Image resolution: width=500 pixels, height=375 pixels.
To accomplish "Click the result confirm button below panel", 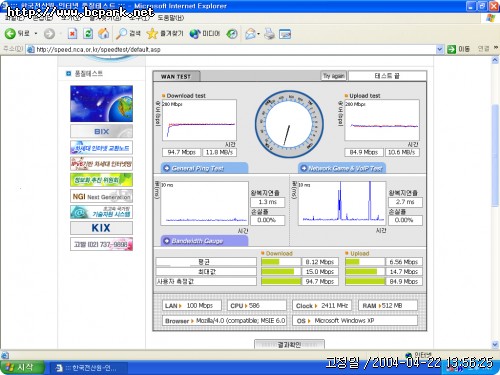I will pos(289,344).
